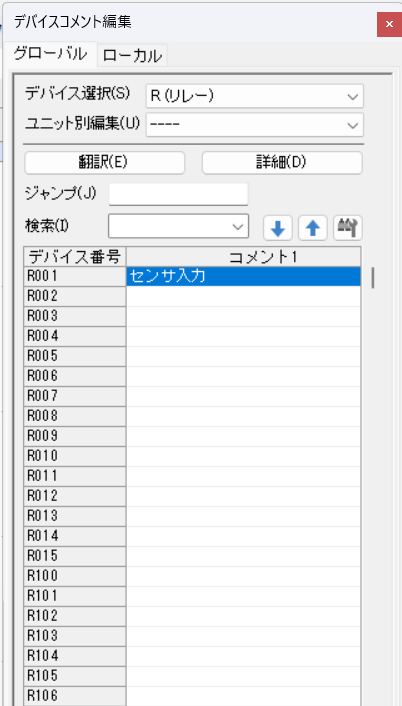The width and height of the screenshot is (402, 706).
Task: Select device row R100
Action: pos(75,576)
